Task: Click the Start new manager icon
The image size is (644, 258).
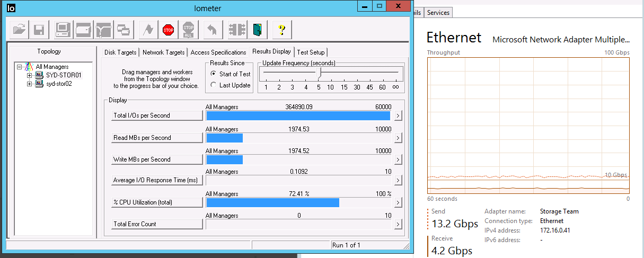Action: (x=64, y=30)
